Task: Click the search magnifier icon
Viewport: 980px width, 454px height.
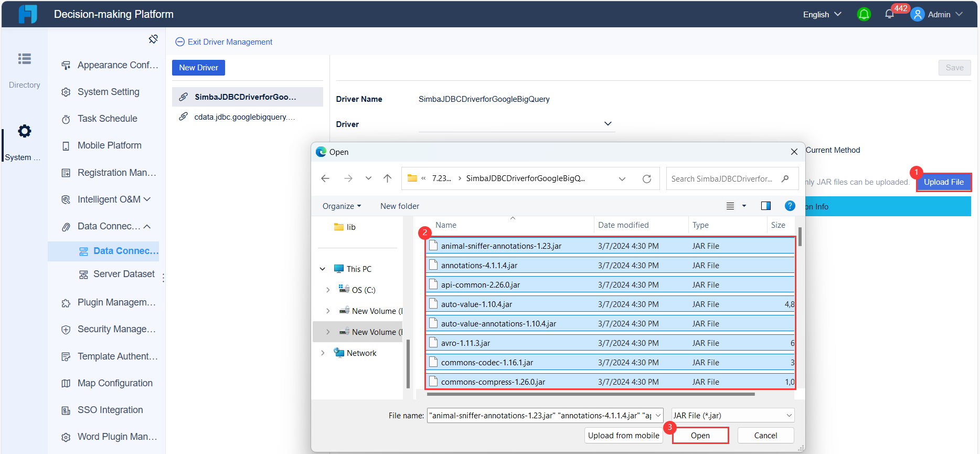Action: pyautogui.click(x=785, y=178)
